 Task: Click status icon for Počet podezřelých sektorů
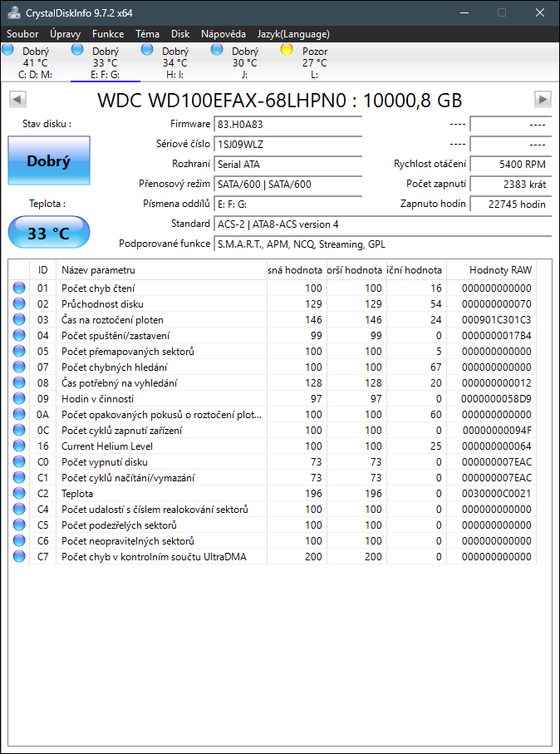pyautogui.click(x=19, y=525)
